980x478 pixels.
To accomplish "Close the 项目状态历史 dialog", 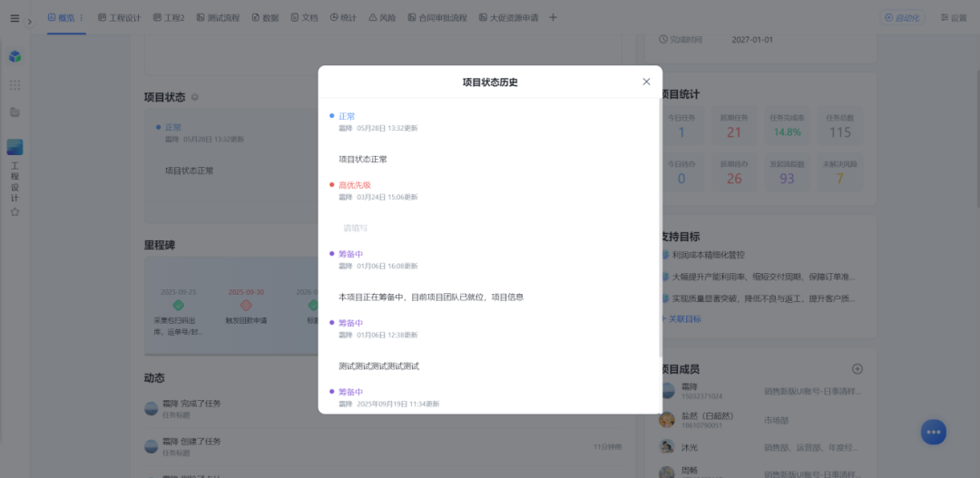I will [646, 82].
